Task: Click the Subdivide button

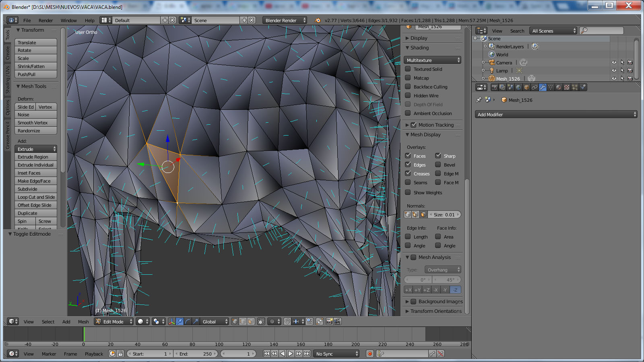Action: click(35, 189)
